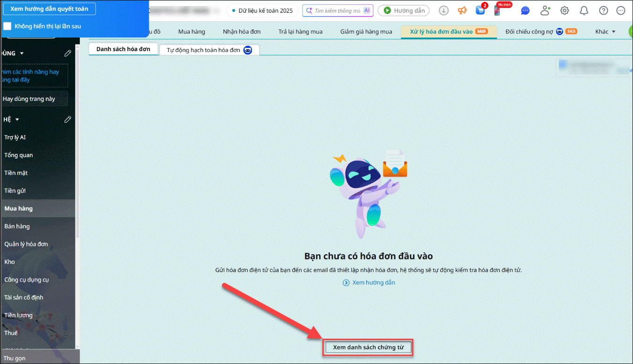Viewport: 633px width, 364px height.
Task: Open the 'Đối chiếu công nợ' tab
Action: tap(541, 31)
